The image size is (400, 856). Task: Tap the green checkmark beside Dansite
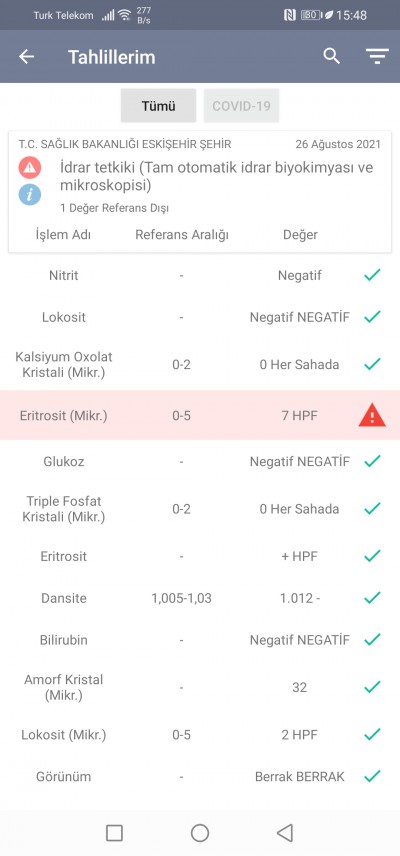coord(372,598)
